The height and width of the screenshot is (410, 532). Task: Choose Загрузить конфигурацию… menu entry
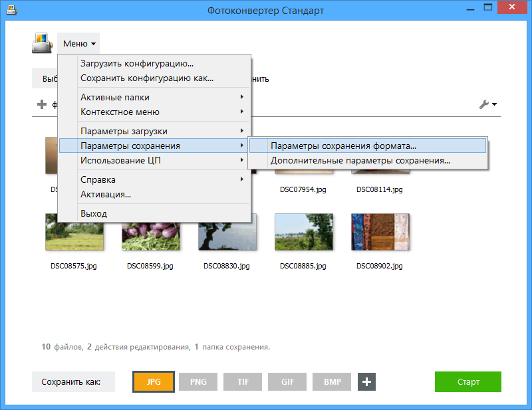tap(154, 63)
